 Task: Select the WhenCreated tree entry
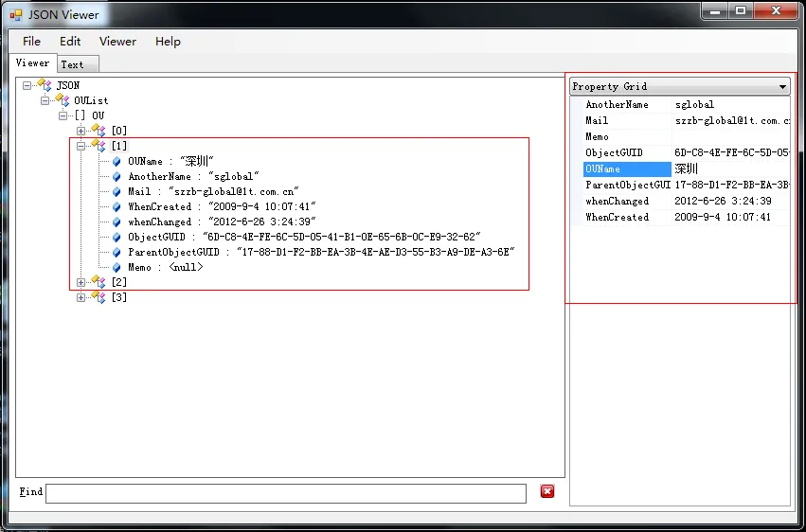coord(222,206)
